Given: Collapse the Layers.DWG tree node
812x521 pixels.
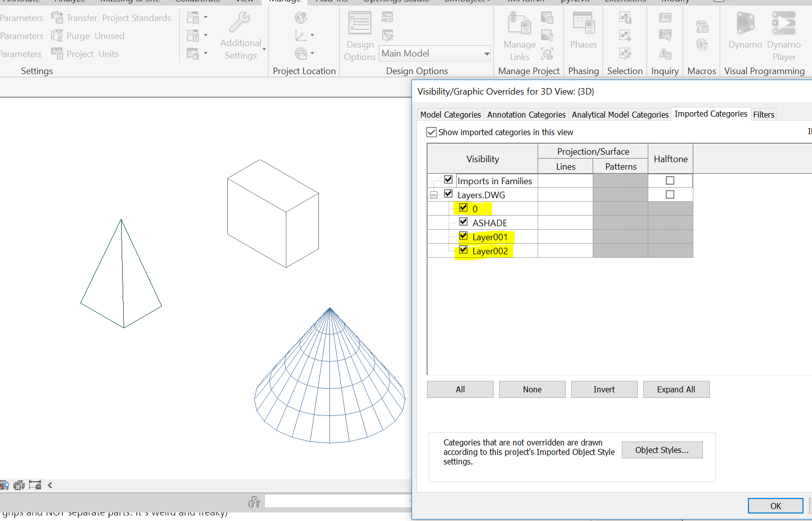Looking at the screenshot, I should coord(434,194).
